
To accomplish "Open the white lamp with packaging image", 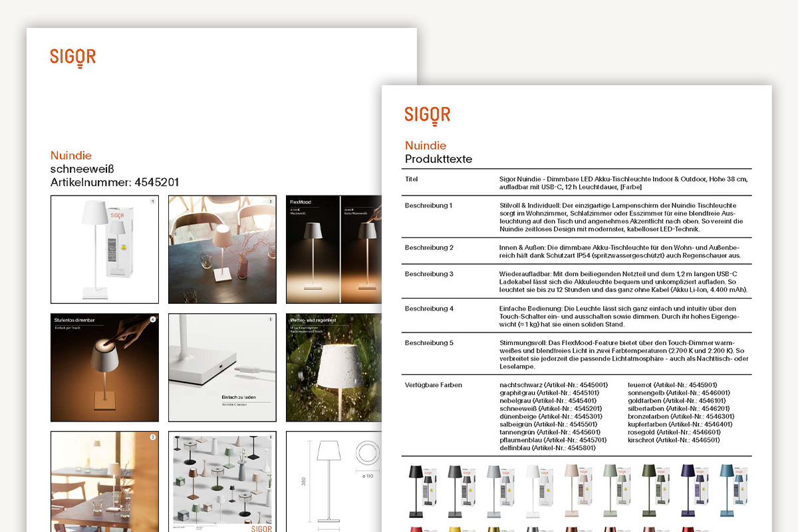I will tap(104, 249).
